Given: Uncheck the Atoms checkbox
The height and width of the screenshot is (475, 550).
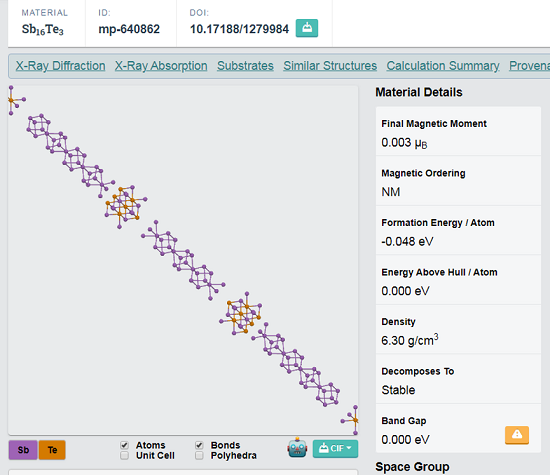Looking at the screenshot, I should click(x=125, y=445).
